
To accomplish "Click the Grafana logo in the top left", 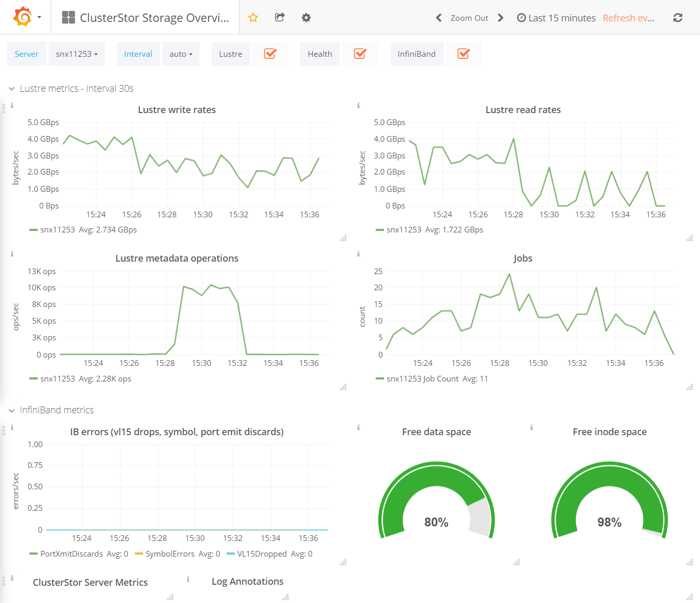I will (x=21, y=16).
